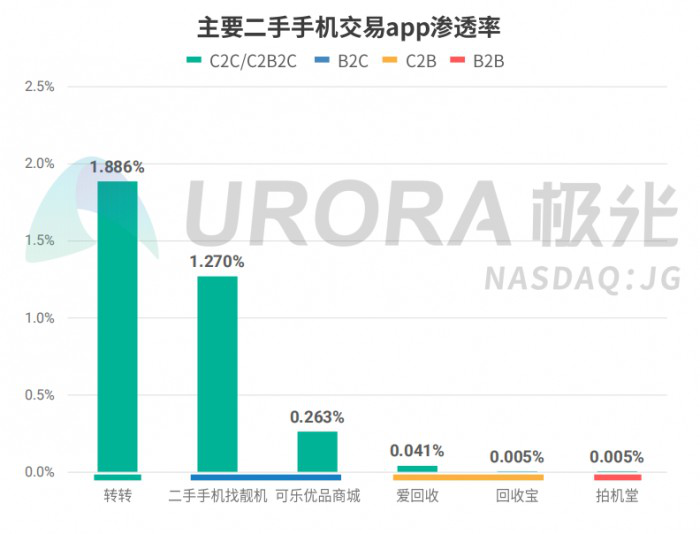
Task: Click the 回收宝 x-axis label
Action: [x=517, y=496]
